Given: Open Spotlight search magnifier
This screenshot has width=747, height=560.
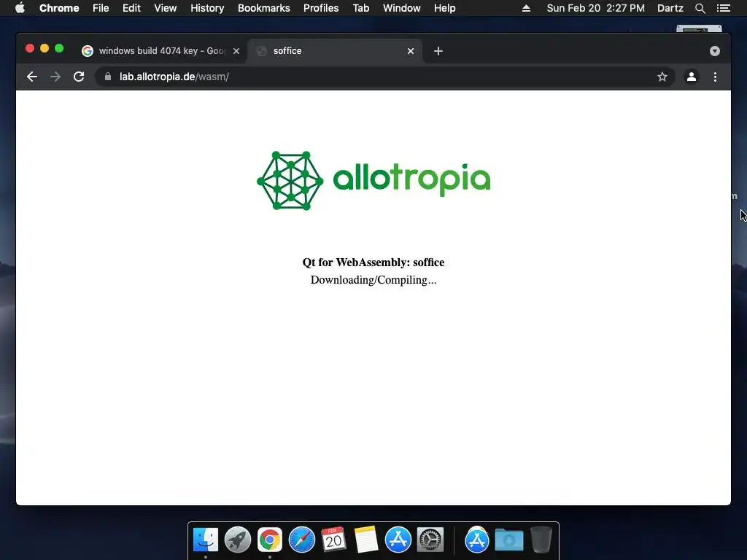Looking at the screenshot, I should tap(700, 8).
